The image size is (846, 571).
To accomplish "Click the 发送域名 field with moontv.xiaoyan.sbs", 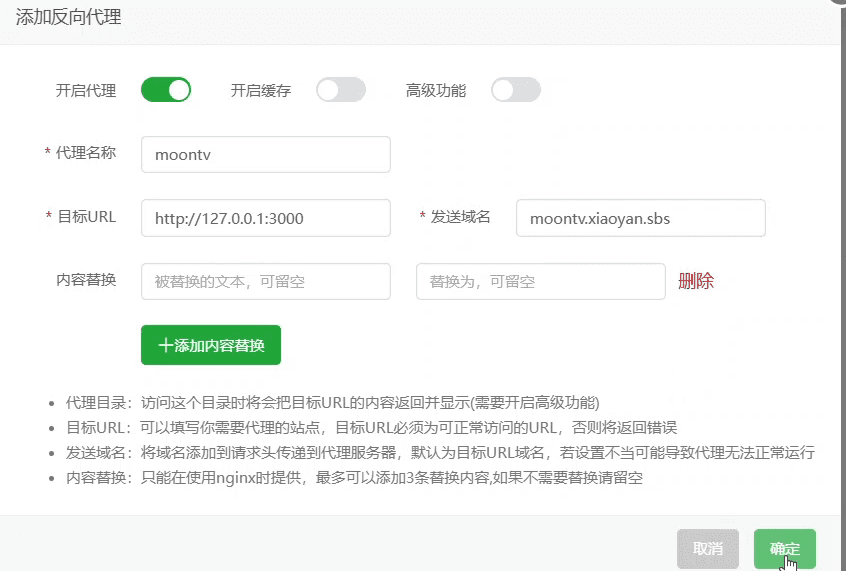I will click(x=640, y=218).
